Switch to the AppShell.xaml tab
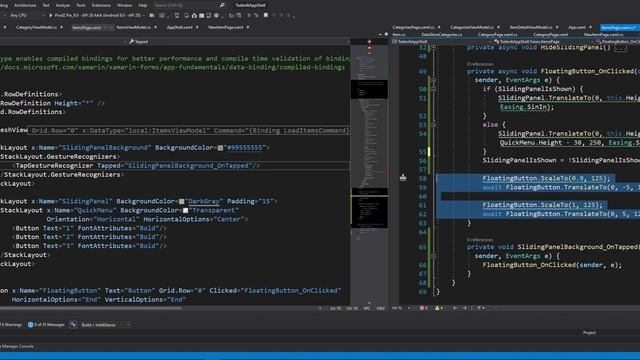 [180, 27]
